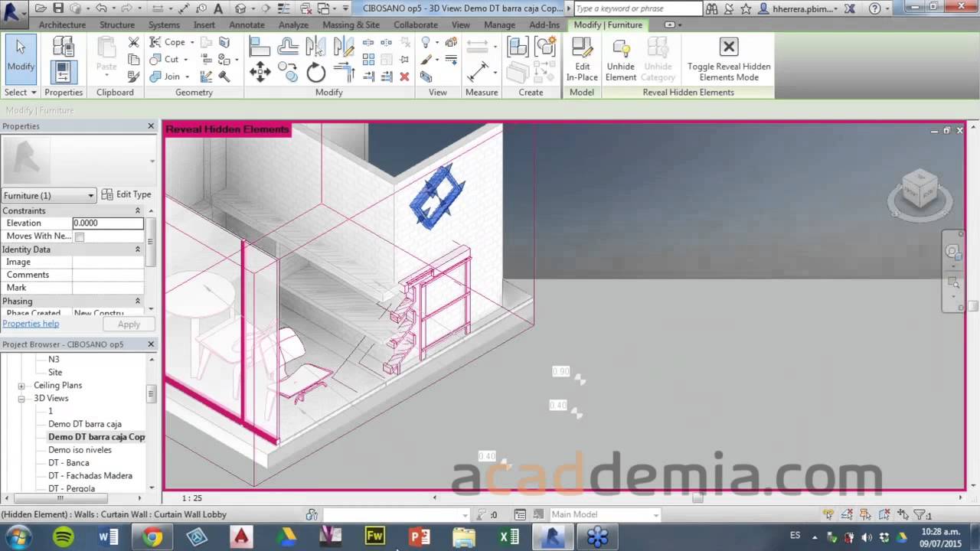Click the Undo arrow in quick access toolbar

tap(100, 8)
